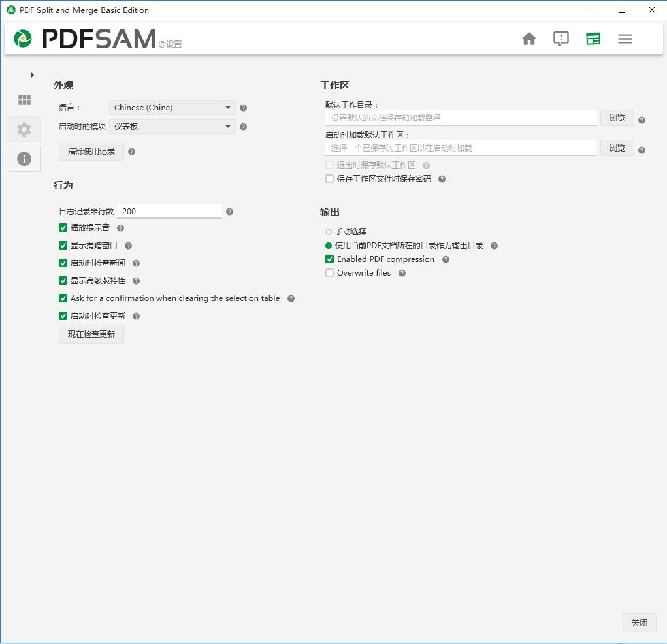Show help for Enabled PDF compression
The image size is (667, 644).
tap(446, 259)
